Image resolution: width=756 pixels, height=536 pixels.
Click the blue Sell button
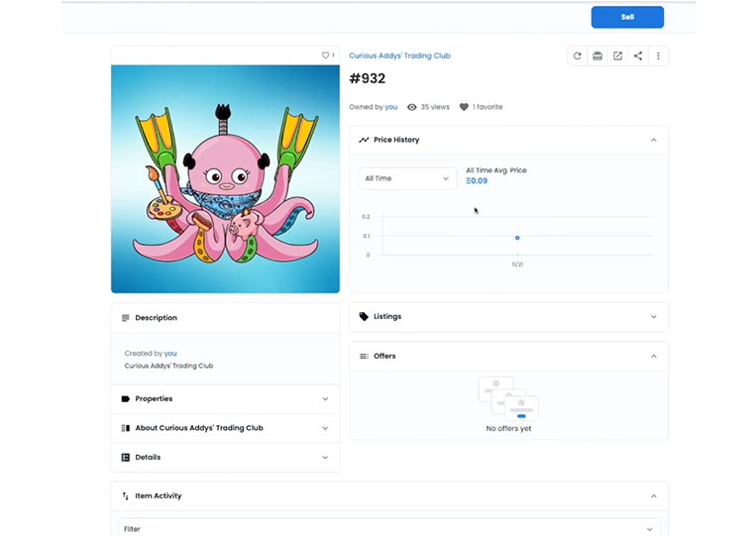coord(627,17)
